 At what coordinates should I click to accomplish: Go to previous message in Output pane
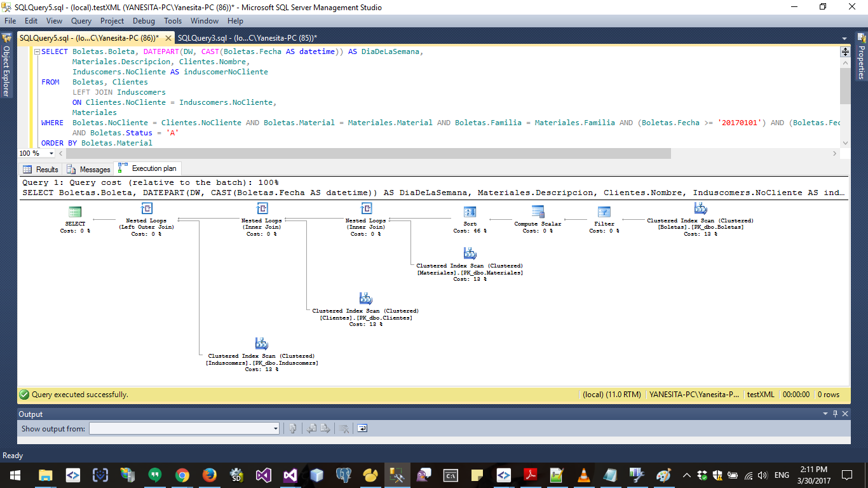coord(313,429)
